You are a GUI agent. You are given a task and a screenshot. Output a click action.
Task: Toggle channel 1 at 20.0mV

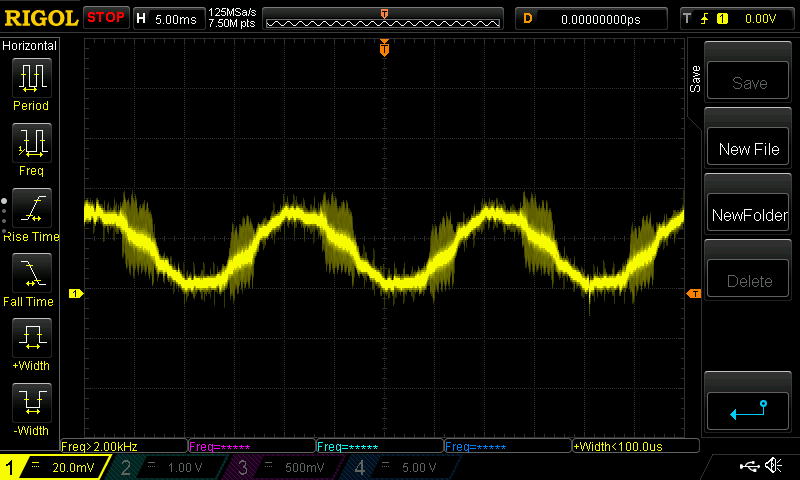click(x=52, y=467)
